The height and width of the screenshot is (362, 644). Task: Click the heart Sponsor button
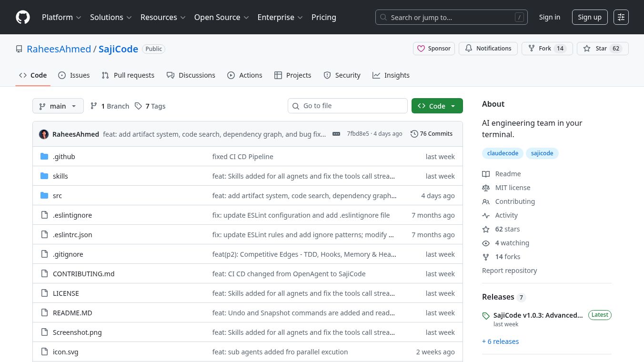pyautogui.click(x=433, y=49)
